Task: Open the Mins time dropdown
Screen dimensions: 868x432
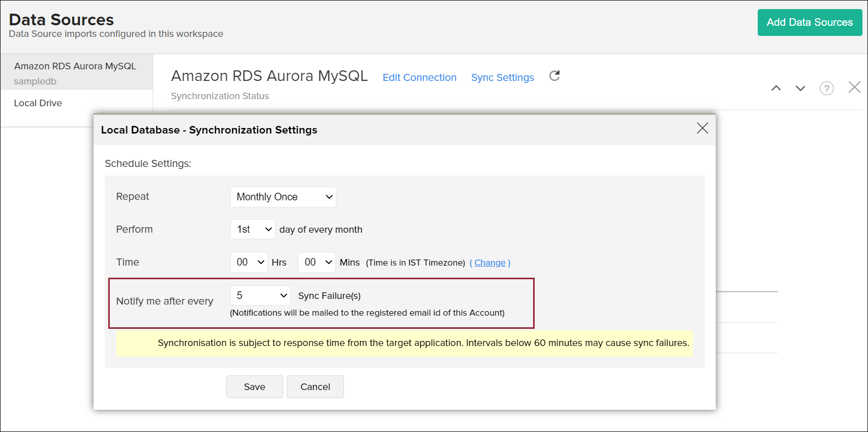Action: [317, 262]
